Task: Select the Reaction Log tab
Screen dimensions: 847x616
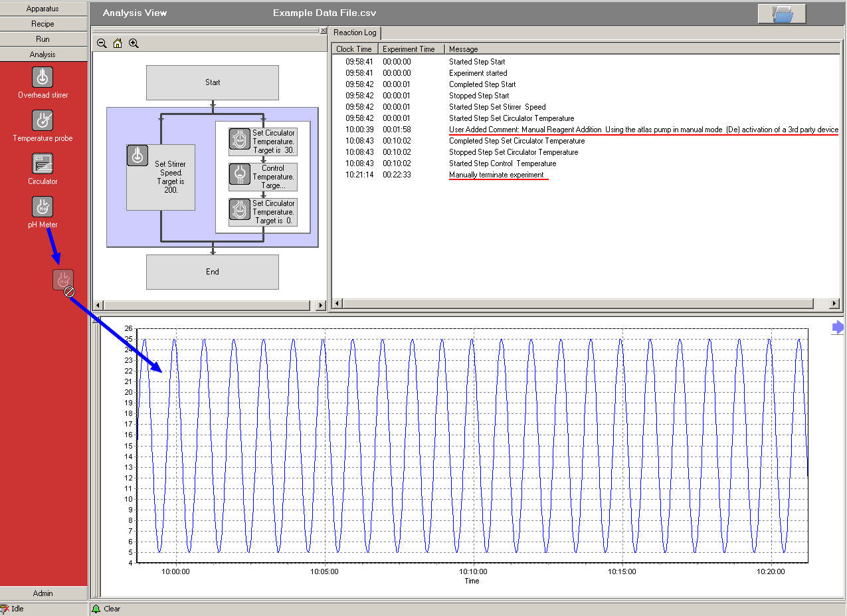Action: click(x=355, y=33)
